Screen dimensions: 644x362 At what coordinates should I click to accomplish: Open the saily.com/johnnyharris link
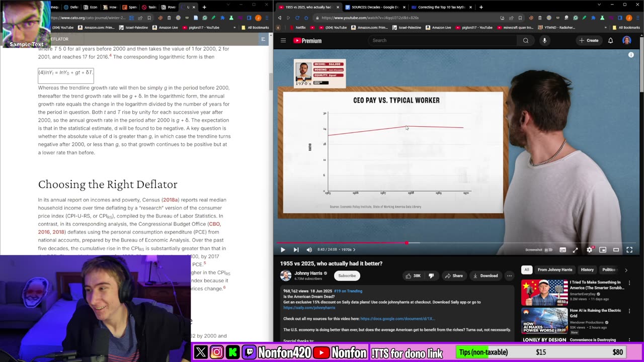coord(309,308)
